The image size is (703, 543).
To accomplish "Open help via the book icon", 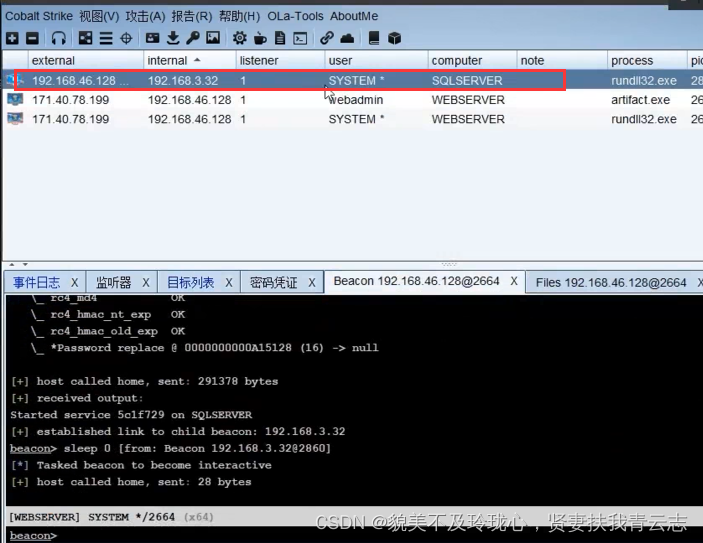I will pos(374,38).
